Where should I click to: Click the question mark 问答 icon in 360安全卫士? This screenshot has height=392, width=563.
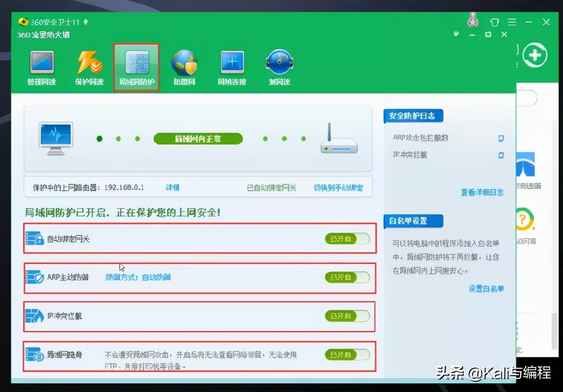(525, 219)
